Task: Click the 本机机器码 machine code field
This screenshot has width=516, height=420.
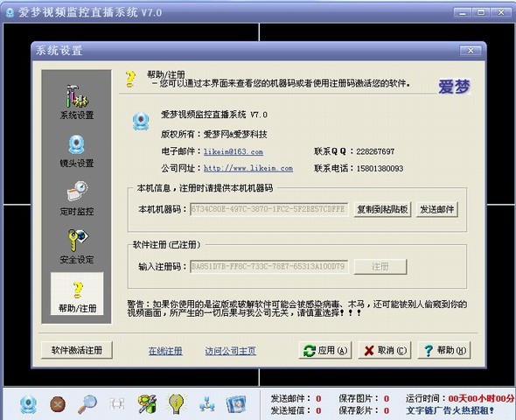Action: point(268,209)
